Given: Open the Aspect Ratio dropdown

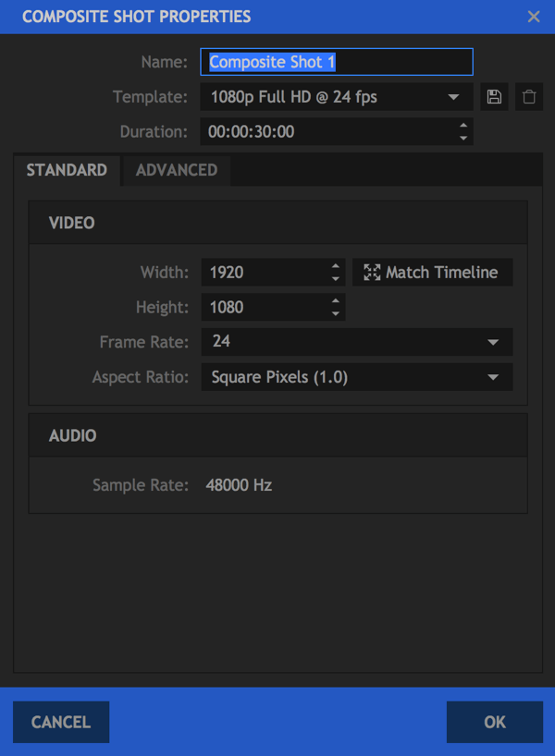Looking at the screenshot, I should (x=357, y=377).
